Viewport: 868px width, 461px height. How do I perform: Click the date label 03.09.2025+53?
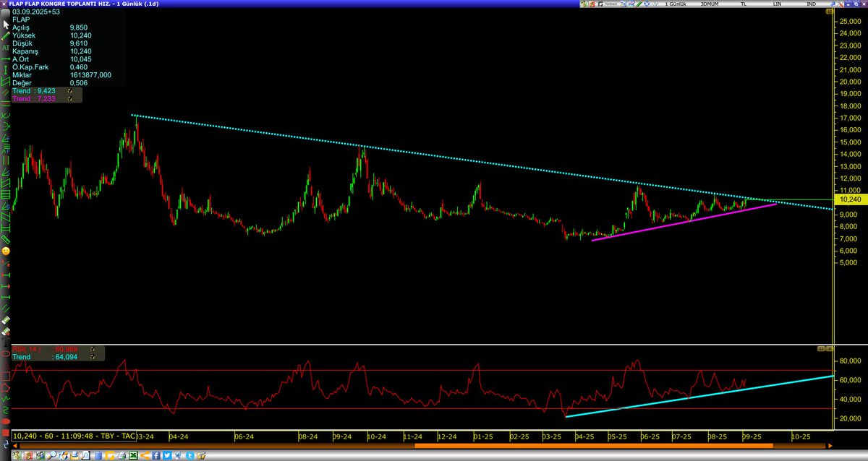[x=38, y=12]
